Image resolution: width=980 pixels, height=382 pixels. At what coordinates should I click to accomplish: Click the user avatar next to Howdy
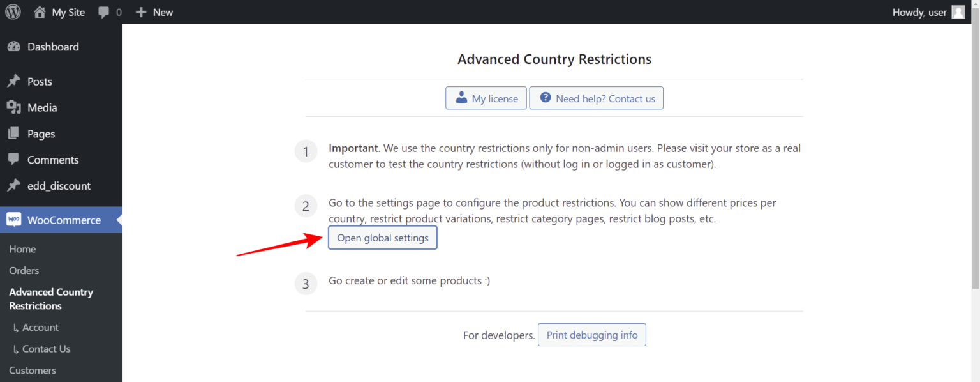[x=958, y=12]
